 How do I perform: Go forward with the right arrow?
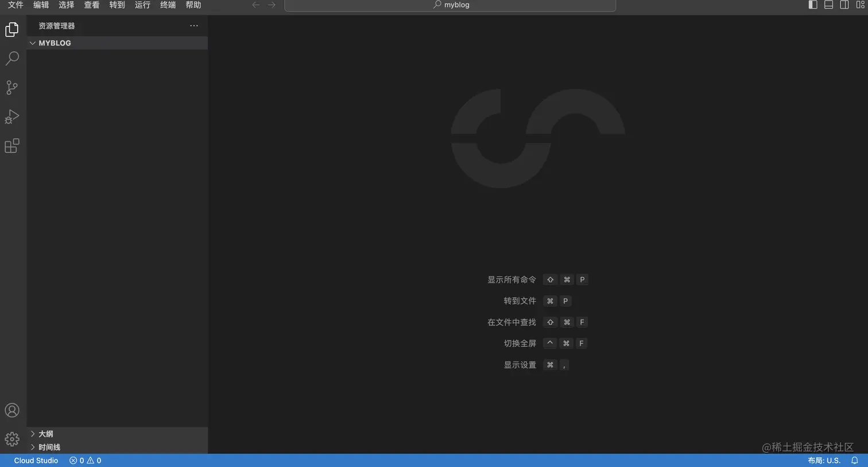click(x=272, y=5)
